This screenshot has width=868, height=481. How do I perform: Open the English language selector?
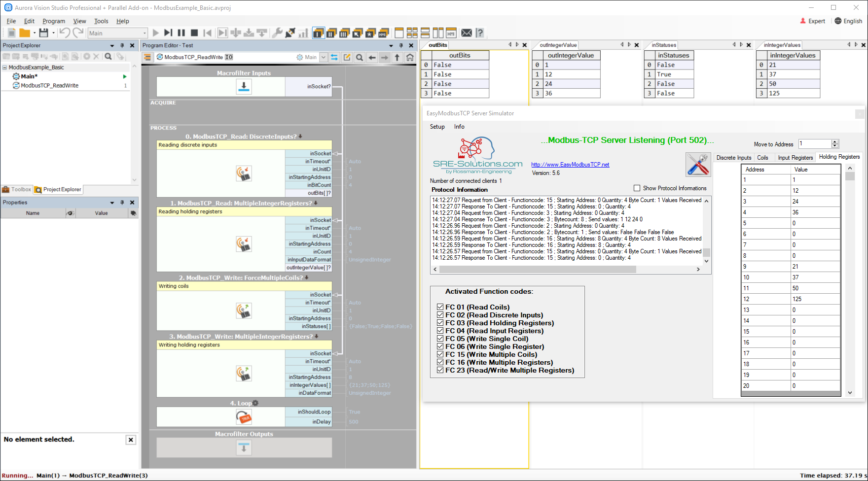tap(848, 21)
